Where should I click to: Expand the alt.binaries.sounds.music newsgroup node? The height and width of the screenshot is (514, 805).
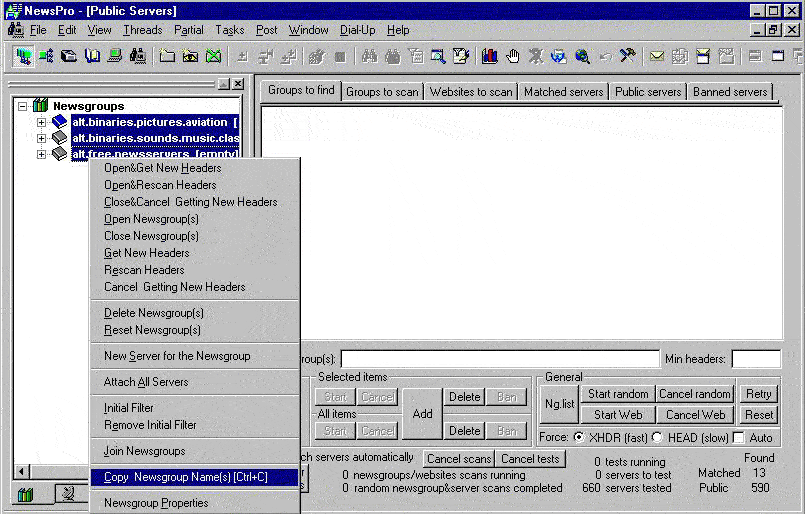coord(42,138)
